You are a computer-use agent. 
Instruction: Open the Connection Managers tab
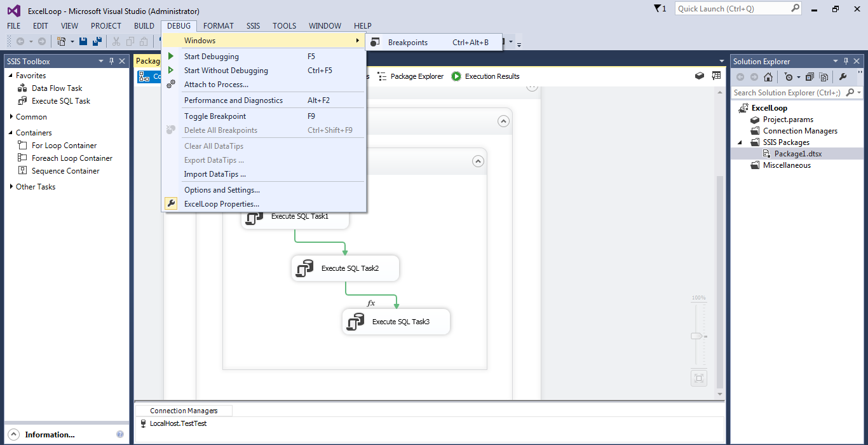click(x=184, y=411)
